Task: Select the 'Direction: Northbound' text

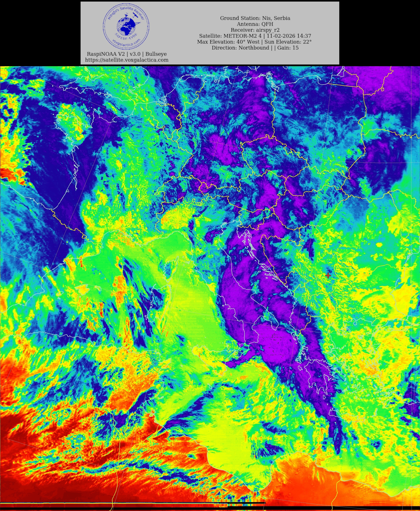Action: click(240, 48)
